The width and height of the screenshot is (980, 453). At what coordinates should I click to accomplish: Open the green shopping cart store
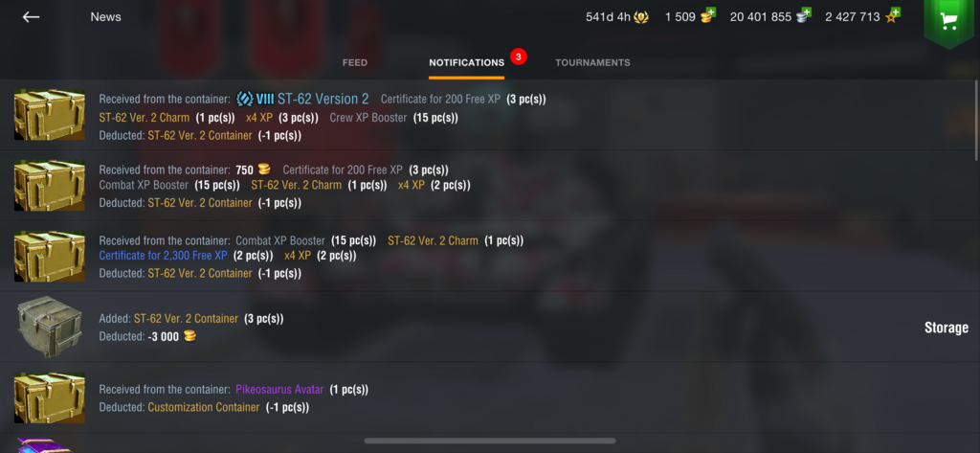(949, 22)
